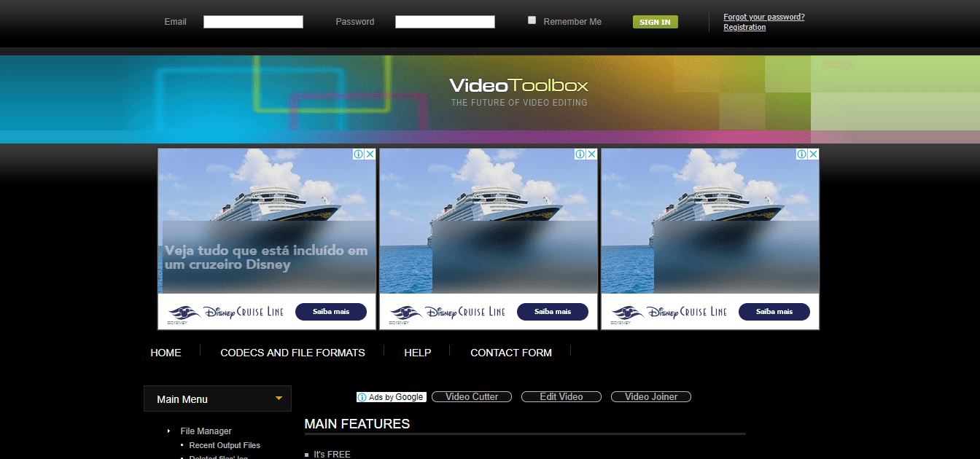This screenshot has width=980, height=459.
Task: Click the "Ads by Google" label
Action: pos(396,397)
